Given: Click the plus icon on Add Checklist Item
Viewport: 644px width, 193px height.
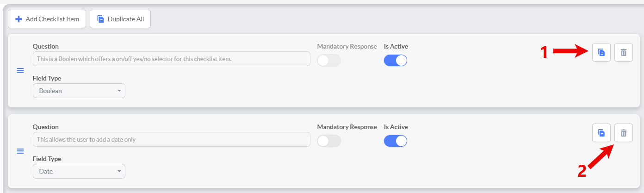Looking at the screenshot, I should click(19, 19).
